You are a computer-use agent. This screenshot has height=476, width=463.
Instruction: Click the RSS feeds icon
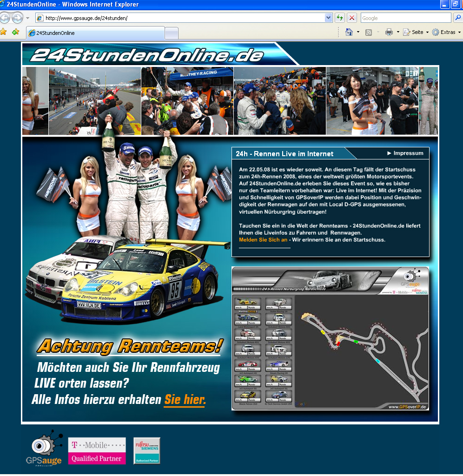pos(369,32)
